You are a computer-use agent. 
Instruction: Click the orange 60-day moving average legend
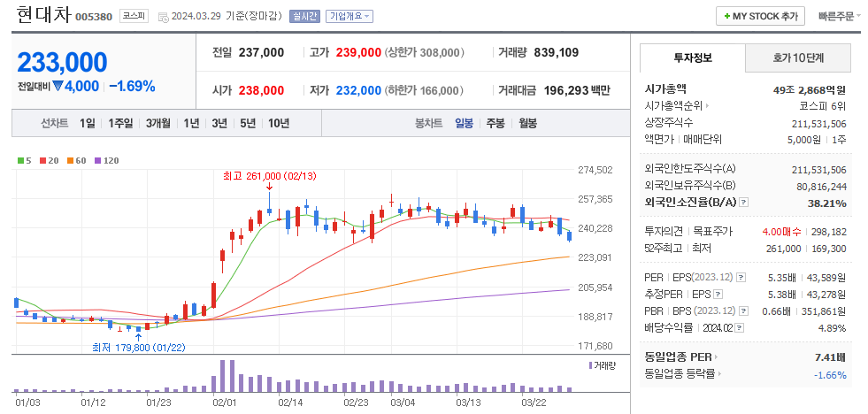coord(76,160)
